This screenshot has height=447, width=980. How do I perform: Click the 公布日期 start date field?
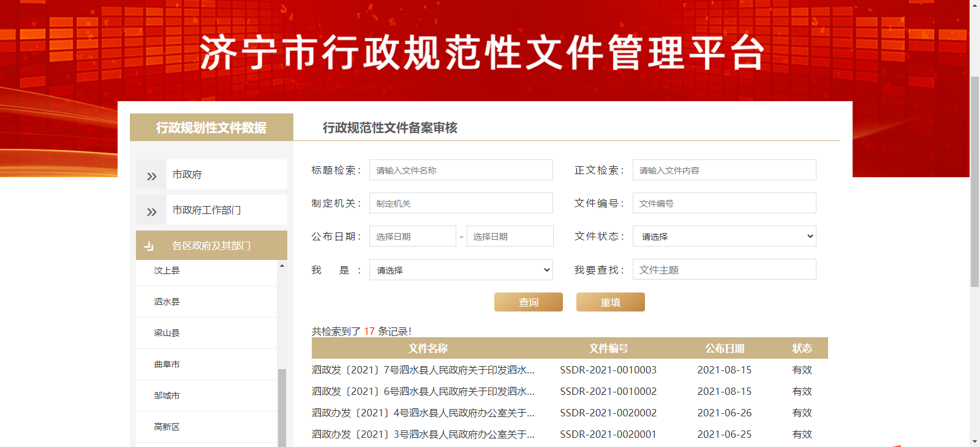tap(412, 236)
